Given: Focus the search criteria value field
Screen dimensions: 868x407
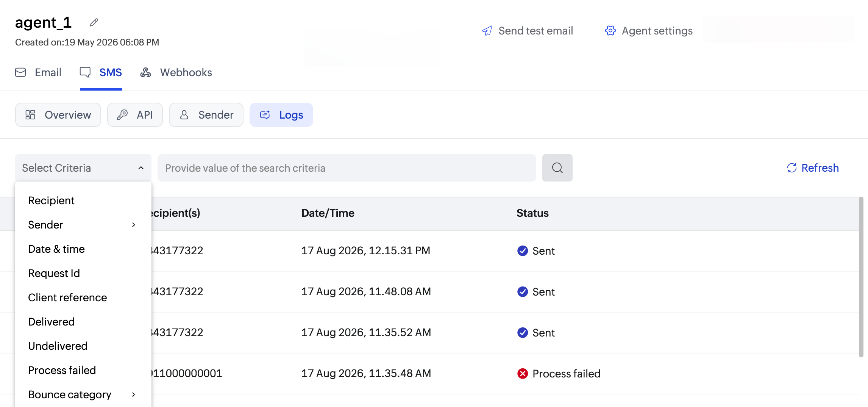Looking at the screenshot, I should coord(347,168).
